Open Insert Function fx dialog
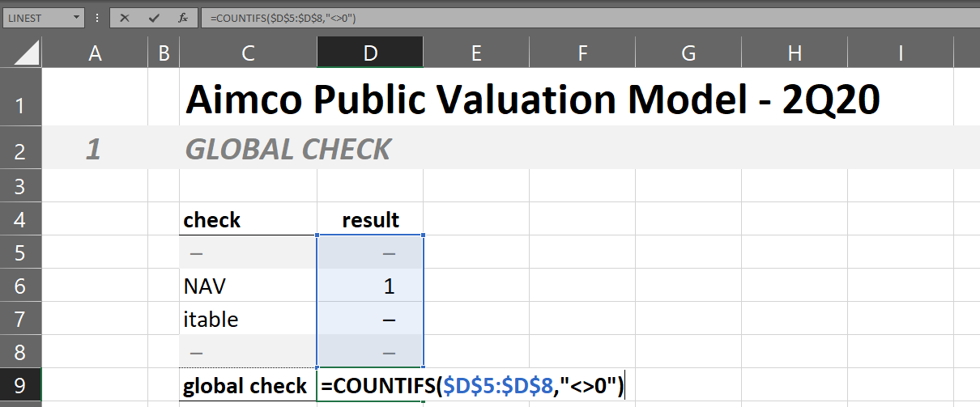 point(183,17)
